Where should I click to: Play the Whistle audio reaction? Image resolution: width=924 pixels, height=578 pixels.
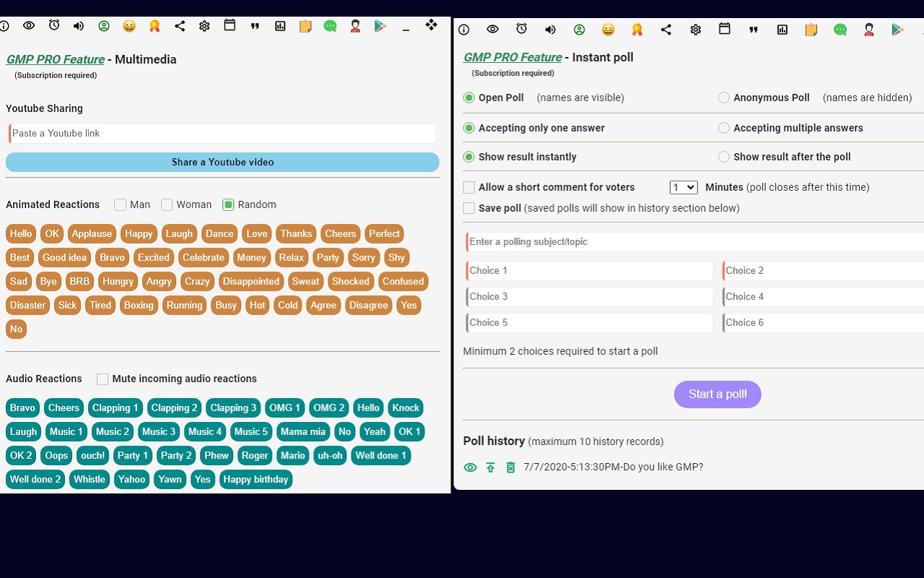tap(90, 480)
